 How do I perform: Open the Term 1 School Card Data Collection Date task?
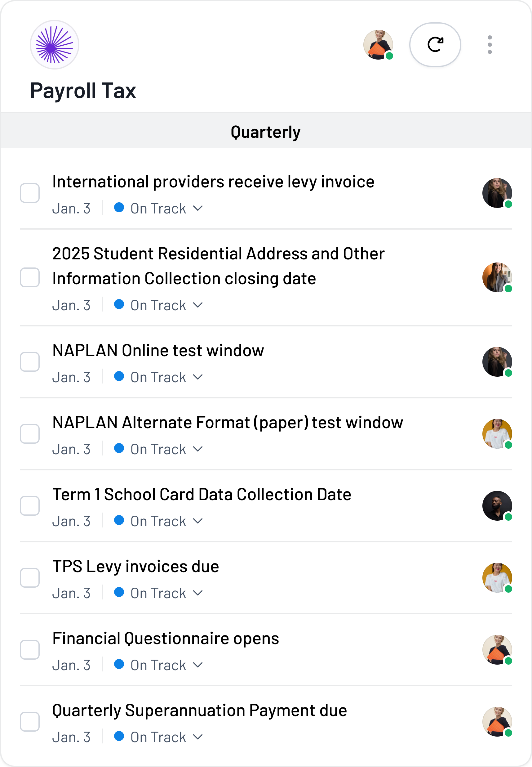(202, 495)
